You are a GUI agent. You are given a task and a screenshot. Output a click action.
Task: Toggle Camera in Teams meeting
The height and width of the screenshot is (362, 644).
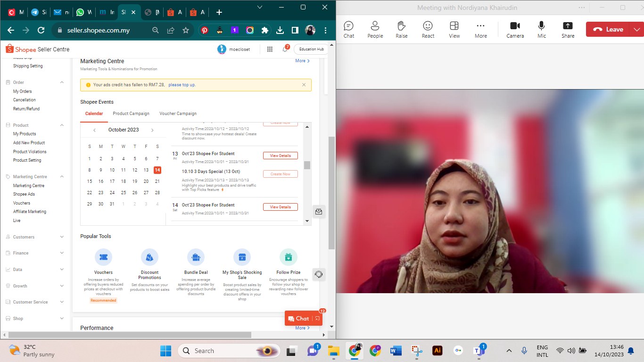(515, 29)
